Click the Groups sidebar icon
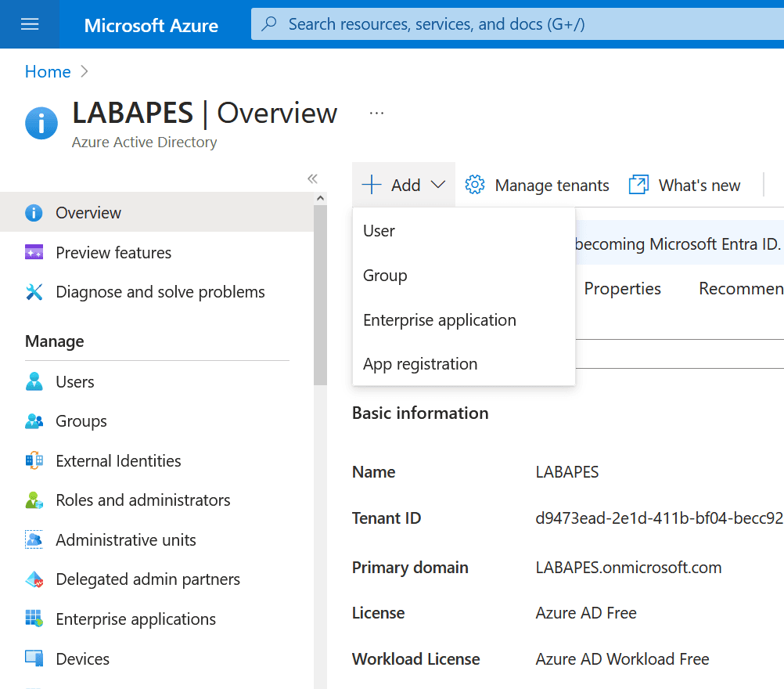Image resolution: width=784 pixels, height=689 pixels. pyautogui.click(x=34, y=421)
